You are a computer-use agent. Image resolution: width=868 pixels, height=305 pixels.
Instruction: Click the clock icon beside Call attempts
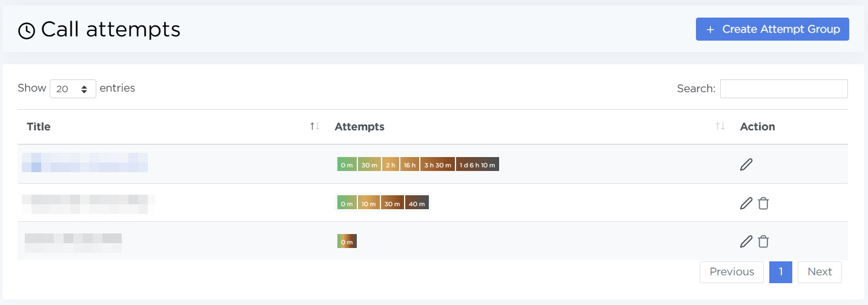click(27, 30)
